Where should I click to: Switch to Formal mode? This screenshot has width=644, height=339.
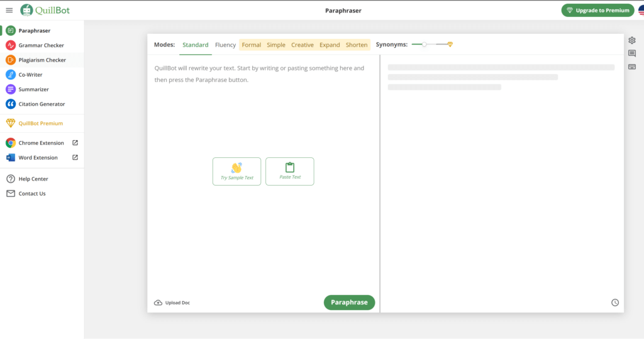252,45
